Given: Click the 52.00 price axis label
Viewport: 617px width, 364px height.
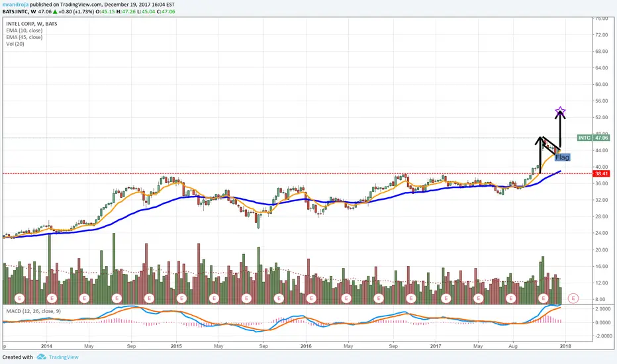Looking at the screenshot, I should pos(601,117).
